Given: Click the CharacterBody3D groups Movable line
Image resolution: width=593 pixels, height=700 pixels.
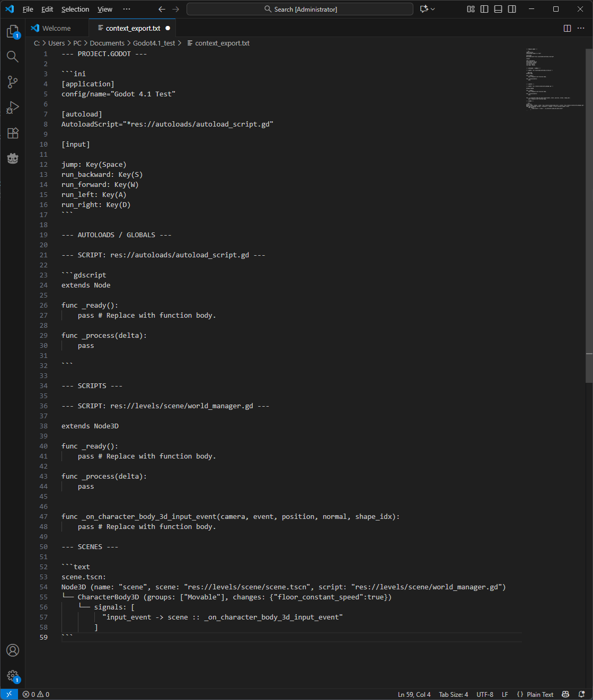Looking at the screenshot, I should point(227,597).
